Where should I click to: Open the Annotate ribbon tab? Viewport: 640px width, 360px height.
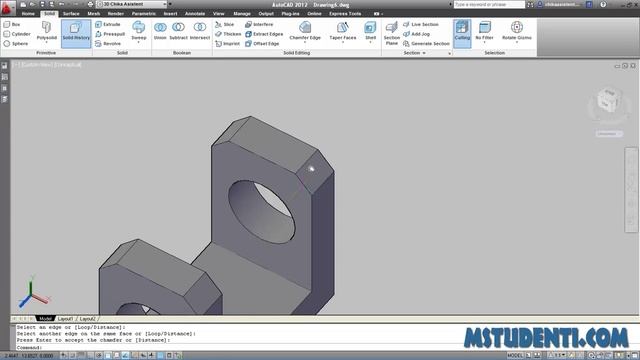[195, 14]
